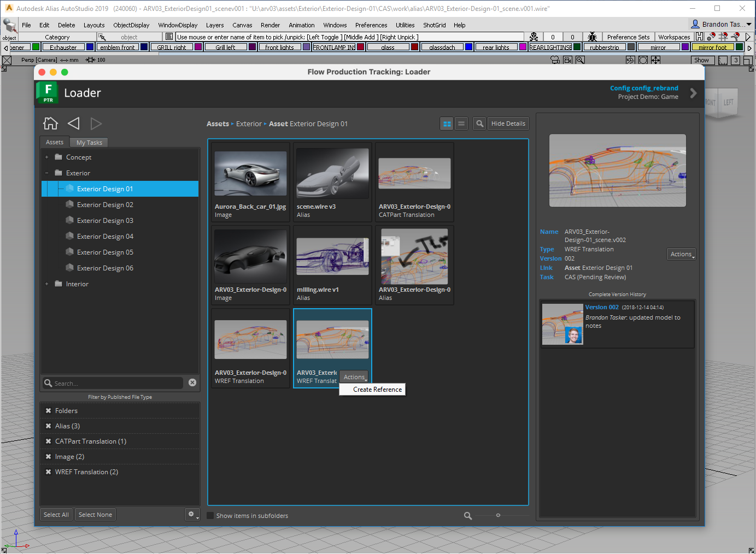Toggle the CATPart Translation (1) filter
Screen dimensions: 756x554
tap(49, 441)
